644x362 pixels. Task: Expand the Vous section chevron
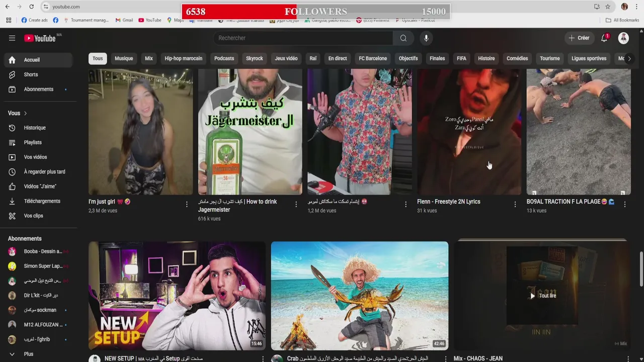pyautogui.click(x=25, y=113)
